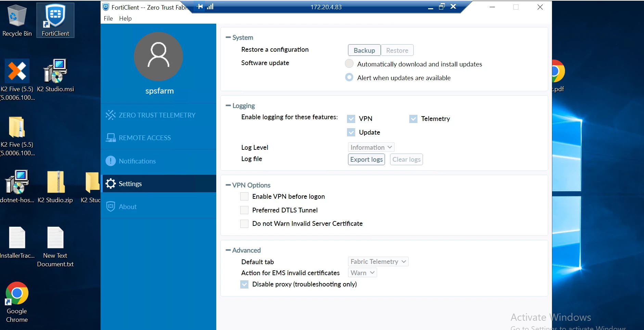Select the Remote Access monitor icon

[x=111, y=138]
